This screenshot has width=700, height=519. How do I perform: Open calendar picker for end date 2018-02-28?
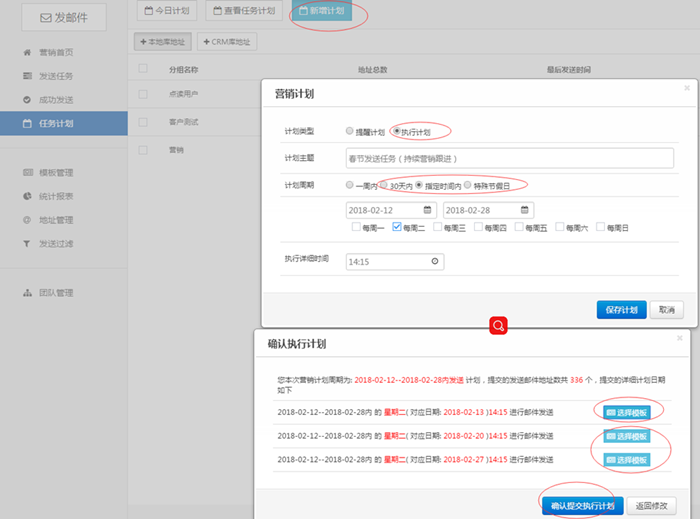point(525,210)
